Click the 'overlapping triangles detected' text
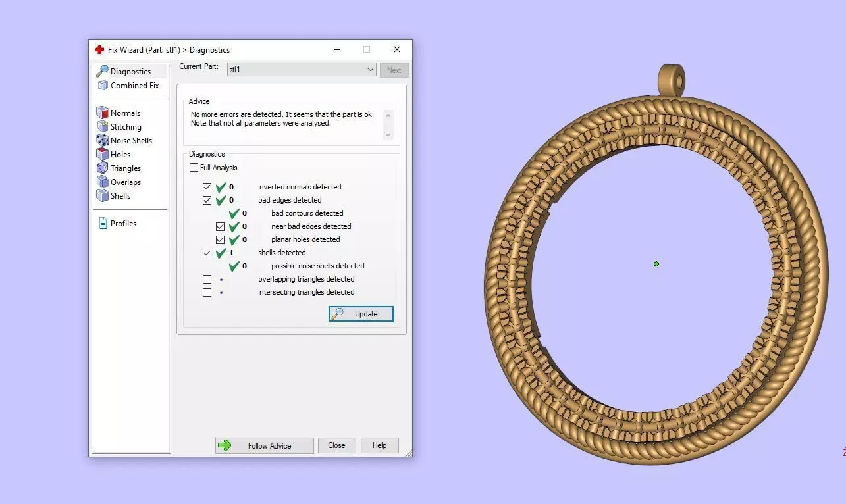The image size is (846, 504). (x=306, y=279)
